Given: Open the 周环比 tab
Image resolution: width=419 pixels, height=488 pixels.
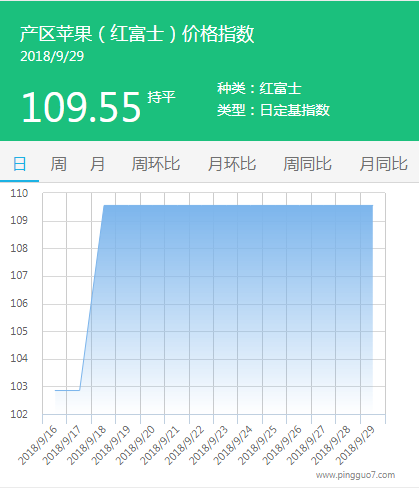Looking at the screenshot, I should 156,164.
